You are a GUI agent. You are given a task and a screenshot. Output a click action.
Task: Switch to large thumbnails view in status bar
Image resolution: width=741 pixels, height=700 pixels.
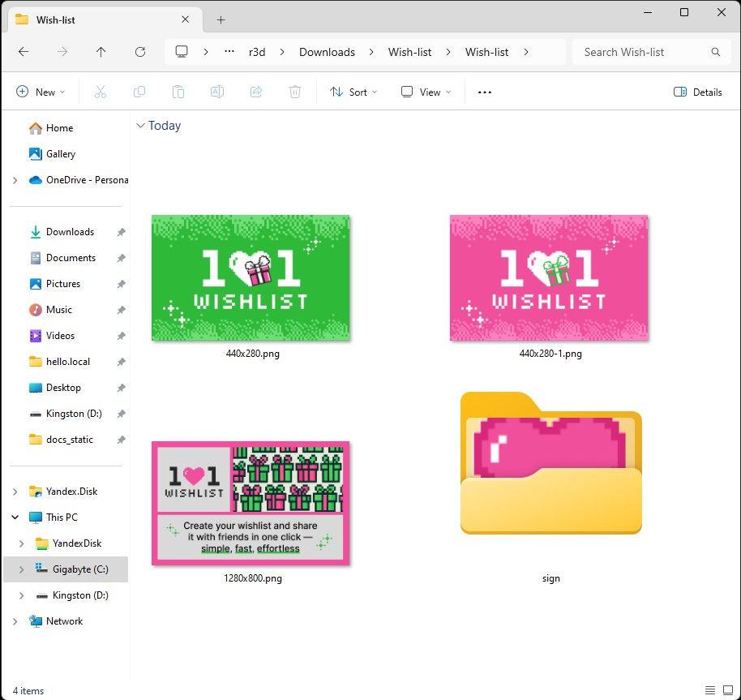pyautogui.click(x=728, y=690)
